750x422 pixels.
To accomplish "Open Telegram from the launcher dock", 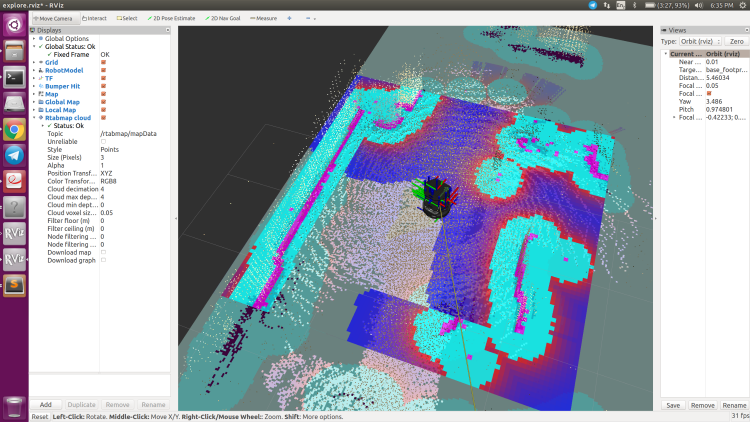I will 14,155.
